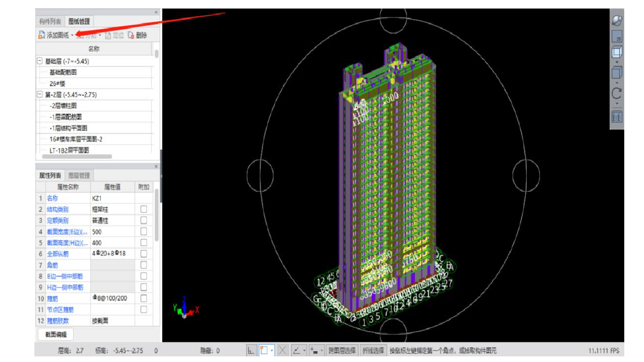
Task: Close the drawing management panel with its X
Action: pyautogui.click(x=156, y=12)
